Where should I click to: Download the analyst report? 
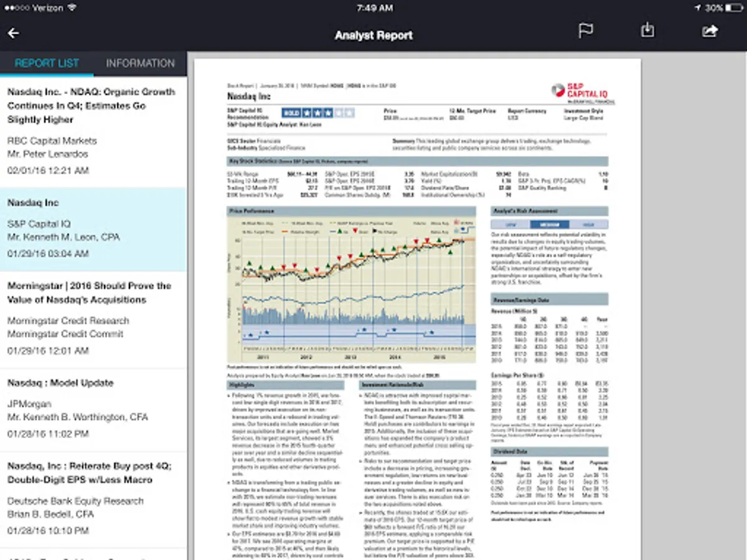(x=647, y=30)
